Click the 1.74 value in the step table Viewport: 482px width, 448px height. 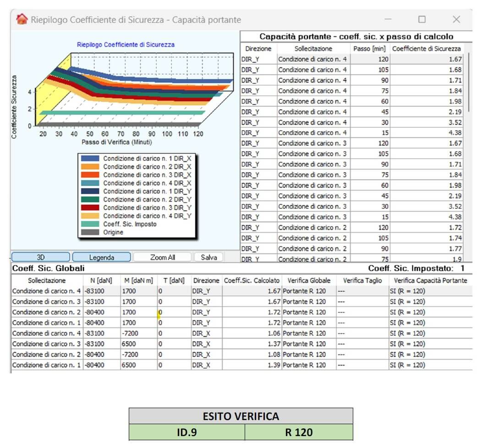(x=455, y=238)
